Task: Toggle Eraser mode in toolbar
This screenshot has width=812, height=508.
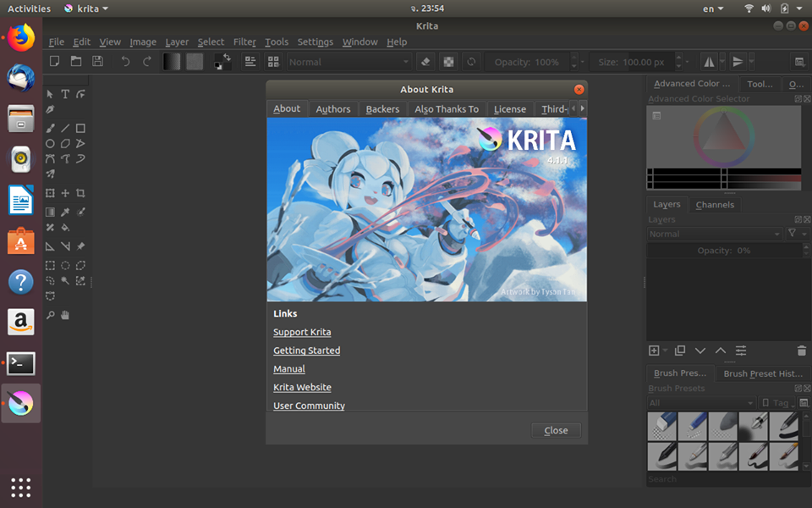Action: pyautogui.click(x=425, y=62)
